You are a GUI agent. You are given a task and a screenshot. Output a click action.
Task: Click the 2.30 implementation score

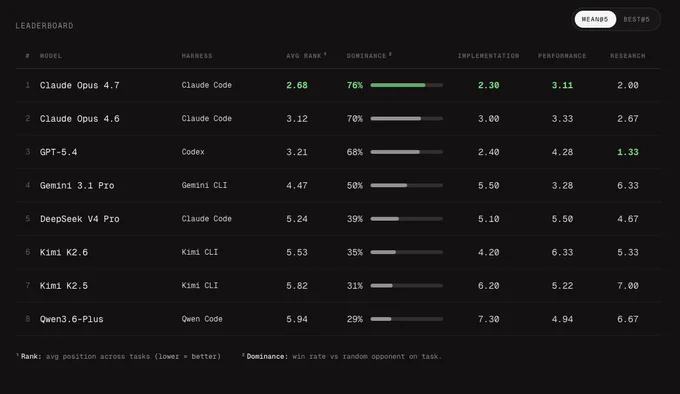point(488,85)
